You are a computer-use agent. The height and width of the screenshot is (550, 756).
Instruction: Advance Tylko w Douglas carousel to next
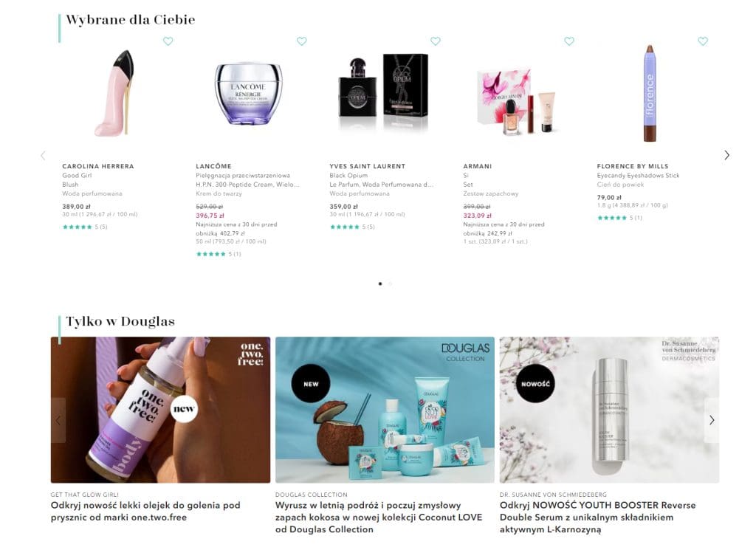click(x=712, y=420)
